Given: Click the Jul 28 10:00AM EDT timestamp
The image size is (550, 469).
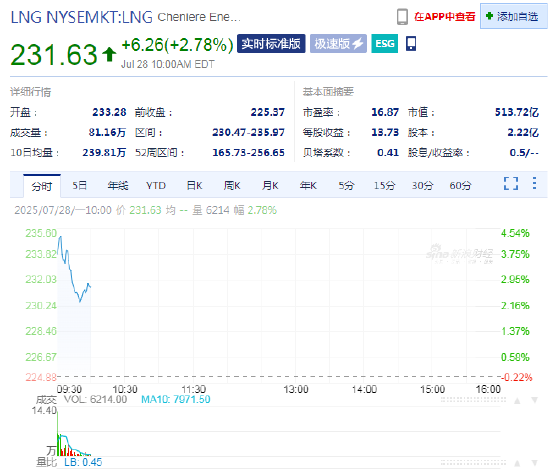Looking at the screenshot, I should [x=168, y=65].
